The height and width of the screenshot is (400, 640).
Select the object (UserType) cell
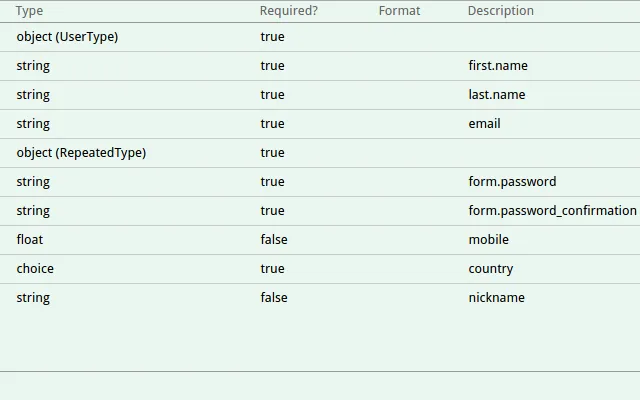[67, 37]
